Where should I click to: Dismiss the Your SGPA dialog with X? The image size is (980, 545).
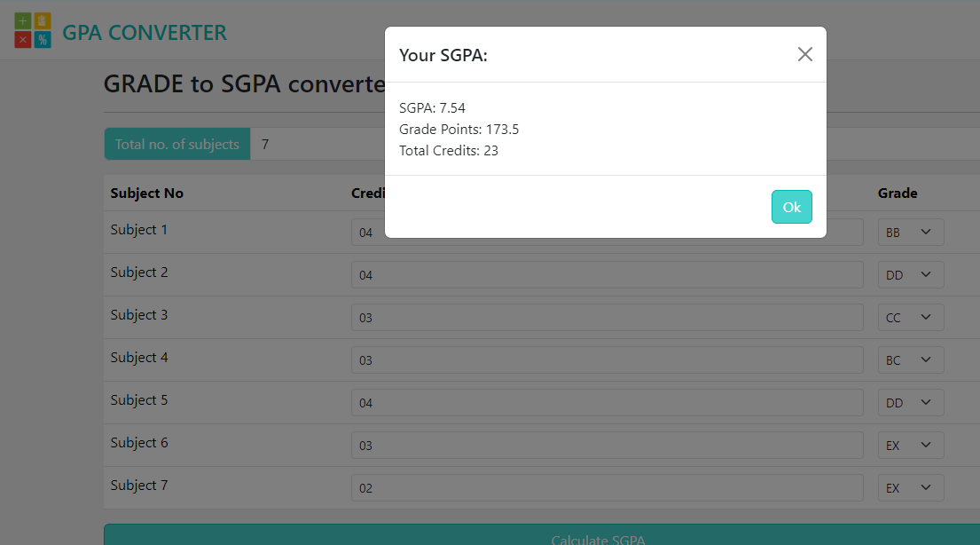(x=804, y=54)
